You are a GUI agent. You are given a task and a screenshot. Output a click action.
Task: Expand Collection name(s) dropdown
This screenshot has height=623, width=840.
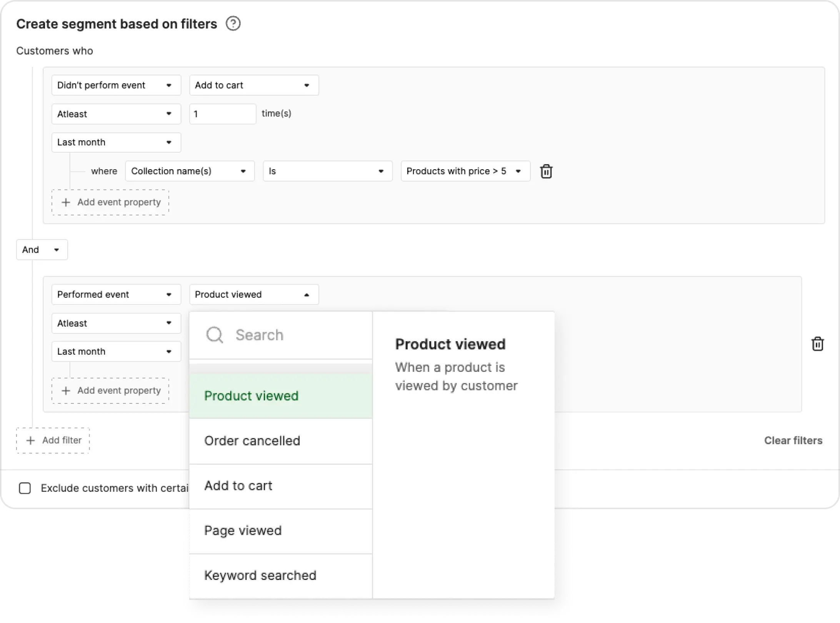click(x=190, y=171)
